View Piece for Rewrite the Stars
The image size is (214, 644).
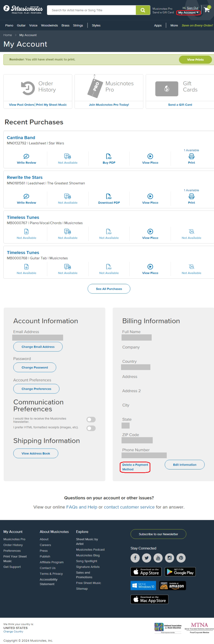click(150, 199)
